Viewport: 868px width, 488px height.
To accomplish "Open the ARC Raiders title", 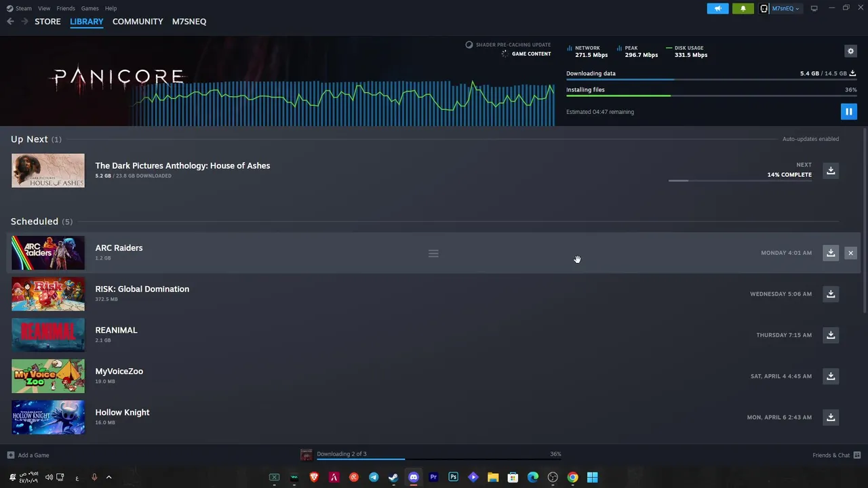I will pos(119,248).
